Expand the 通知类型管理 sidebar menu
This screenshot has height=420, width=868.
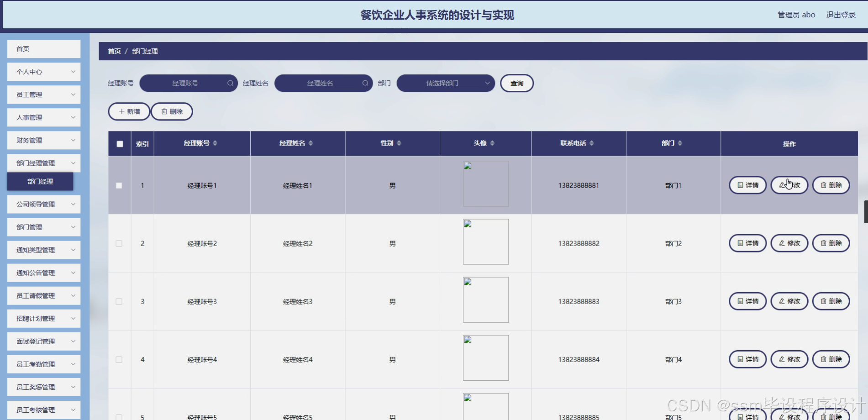coord(44,250)
